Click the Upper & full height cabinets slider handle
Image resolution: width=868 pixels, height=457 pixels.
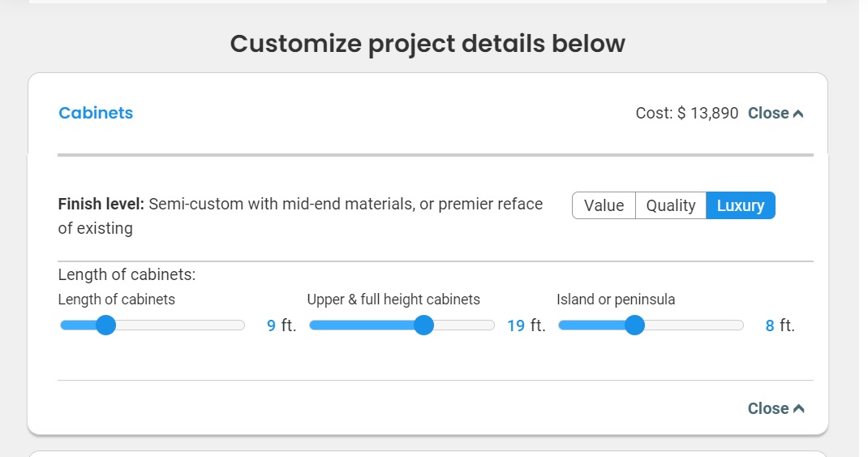(x=423, y=326)
